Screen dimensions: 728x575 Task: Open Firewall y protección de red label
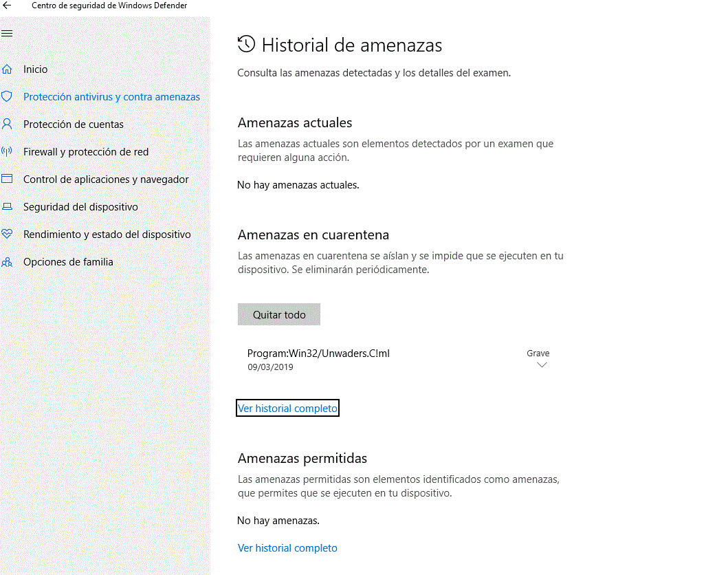point(86,152)
